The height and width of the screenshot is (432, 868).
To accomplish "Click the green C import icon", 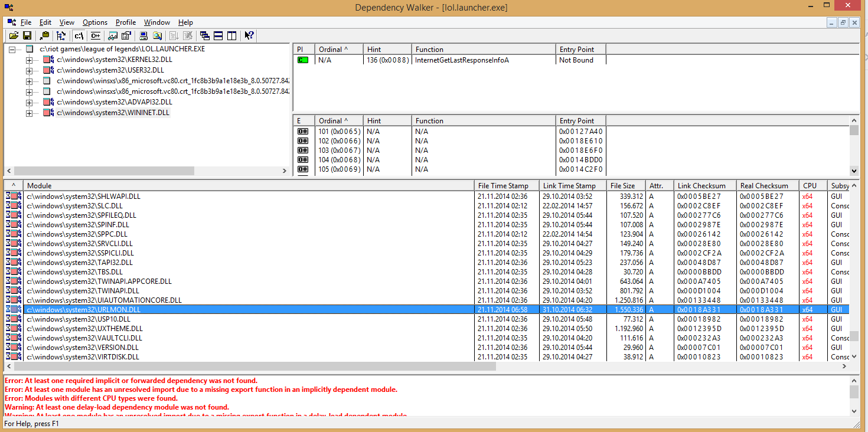I will point(303,60).
